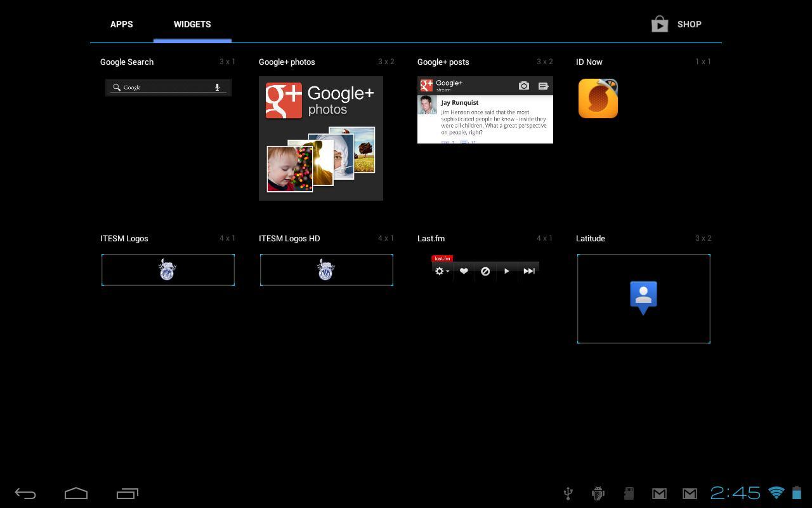The image size is (812, 508).
Task: Tap the battery status icon
Action: click(x=797, y=493)
